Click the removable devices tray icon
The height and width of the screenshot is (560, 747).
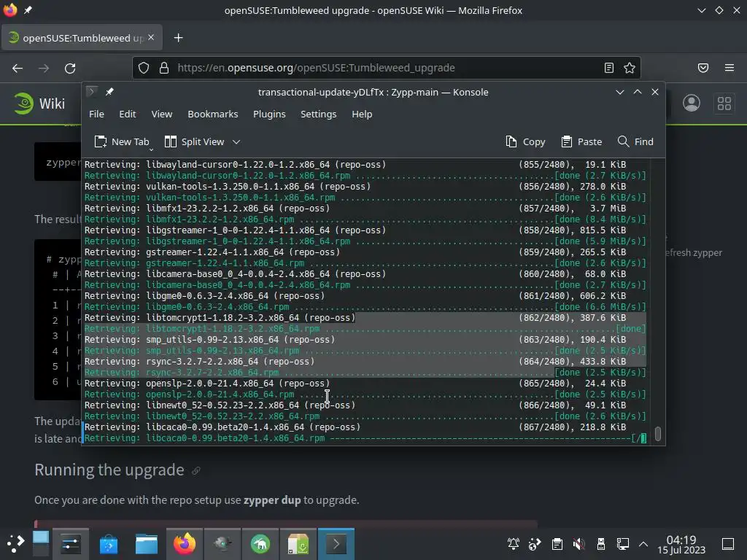pos(601,544)
